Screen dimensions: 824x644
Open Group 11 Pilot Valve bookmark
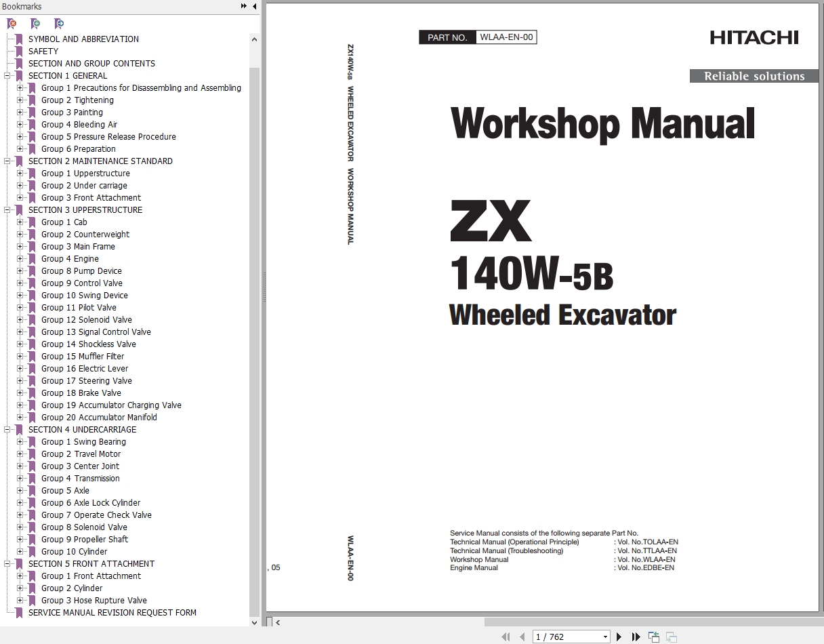point(79,308)
